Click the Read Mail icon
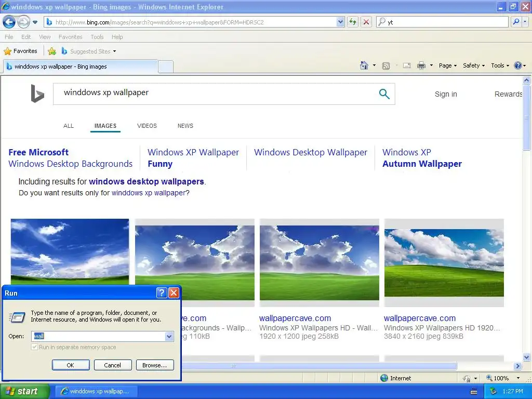This screenshot has width=532, height=399. 407,65
